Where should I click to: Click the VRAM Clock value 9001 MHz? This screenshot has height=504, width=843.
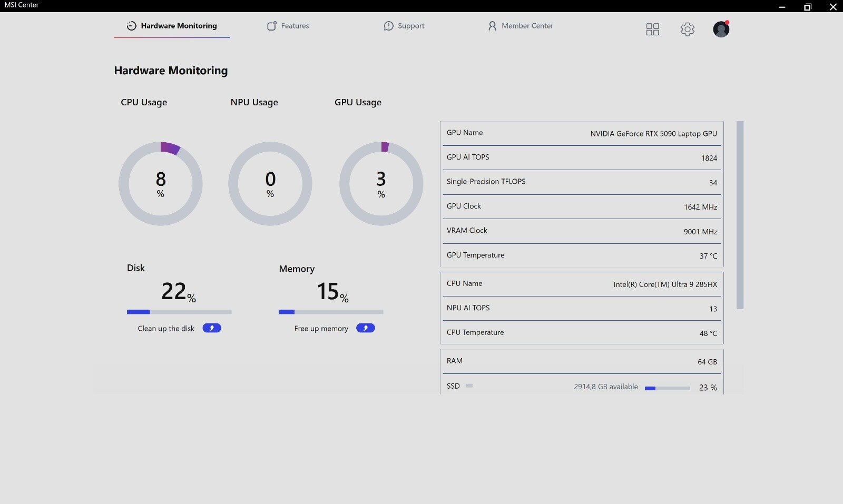700,232
